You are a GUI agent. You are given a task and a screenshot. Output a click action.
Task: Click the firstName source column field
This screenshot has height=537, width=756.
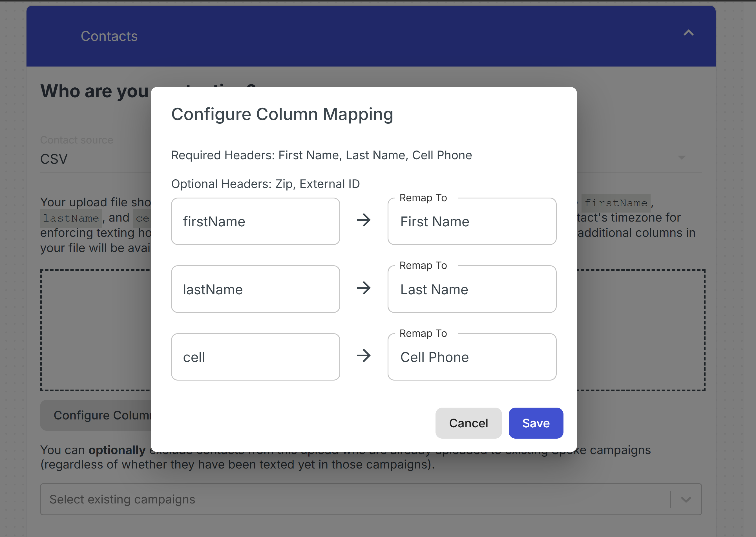255,222
